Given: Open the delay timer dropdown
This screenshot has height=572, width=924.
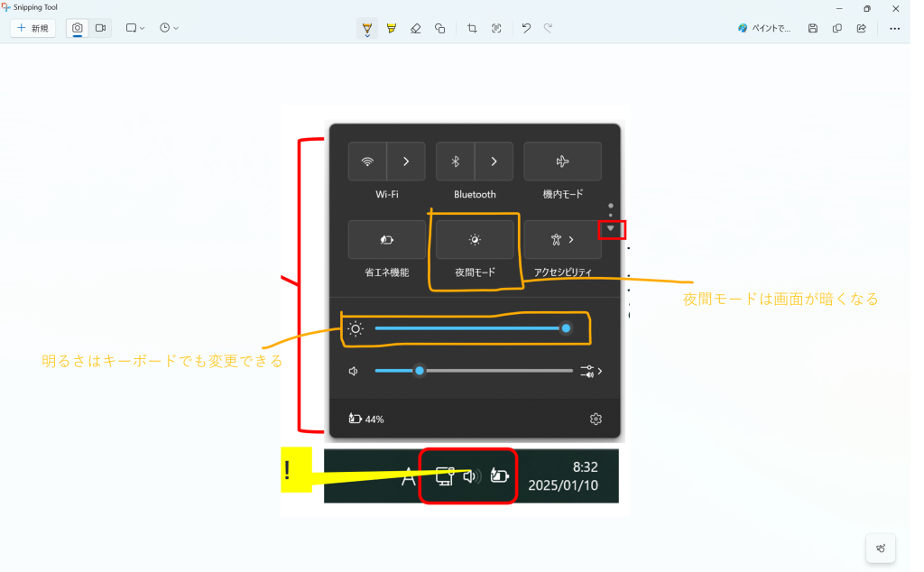Looking at the screenshot, I should (x=169, y=28).
